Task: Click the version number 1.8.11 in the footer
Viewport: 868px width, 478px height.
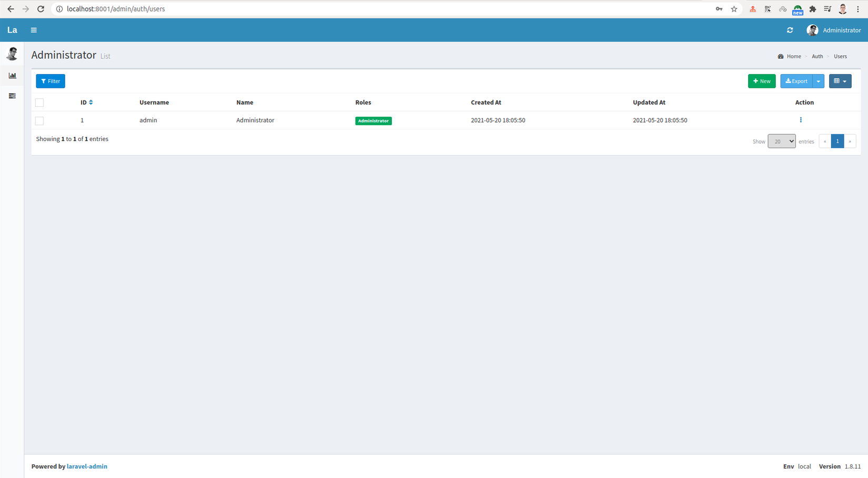Action: pyautogui.click(x=853, y=466)
